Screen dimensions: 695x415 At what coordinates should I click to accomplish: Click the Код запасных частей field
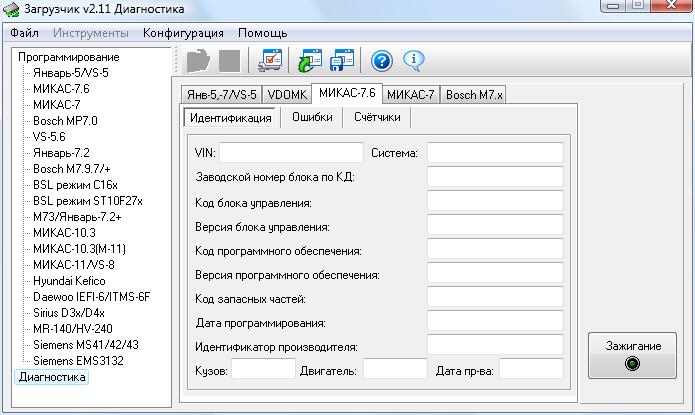[x=496, y=297]
